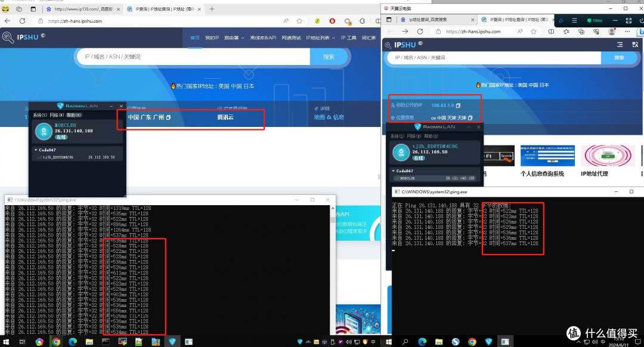Open File Explorer from the left taskbar

coord(89,342)
